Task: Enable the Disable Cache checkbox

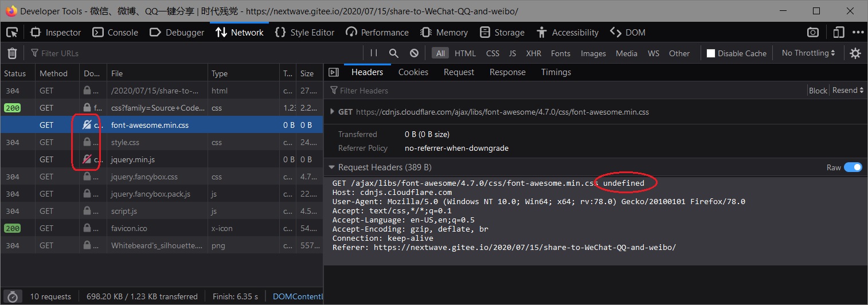Action: click(x=711, y=53)
